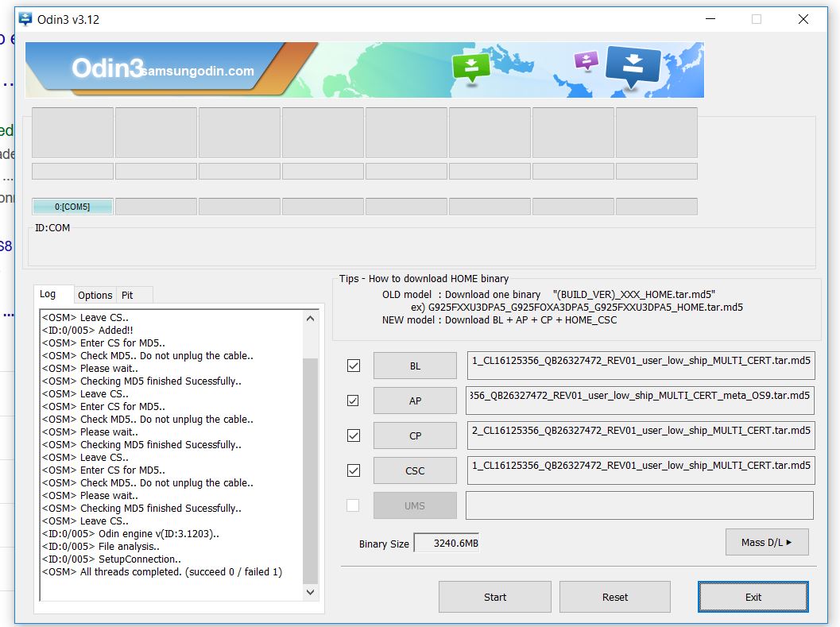Browse for the AP firmware file
840x627 pixels.
click(x=415, y=401)
